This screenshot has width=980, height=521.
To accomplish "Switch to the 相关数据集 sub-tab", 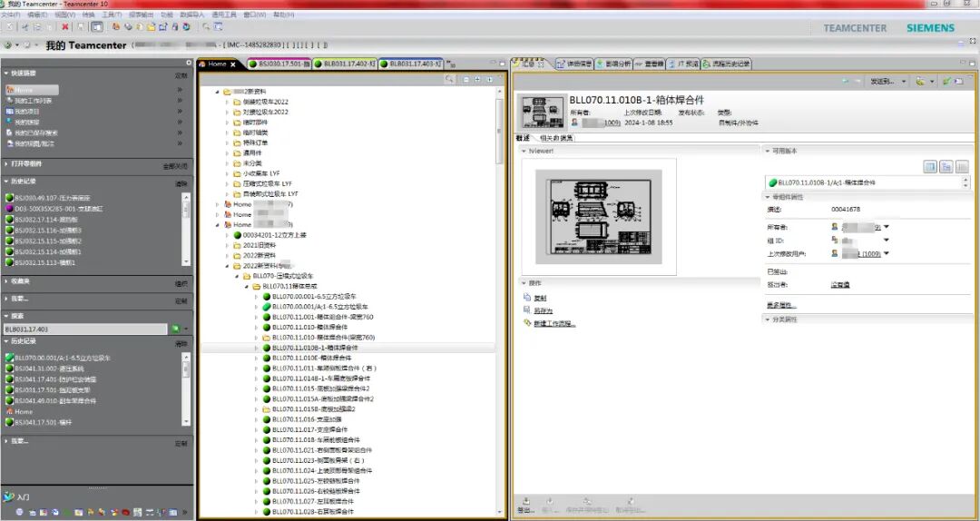I will click(x=556, y=138).
